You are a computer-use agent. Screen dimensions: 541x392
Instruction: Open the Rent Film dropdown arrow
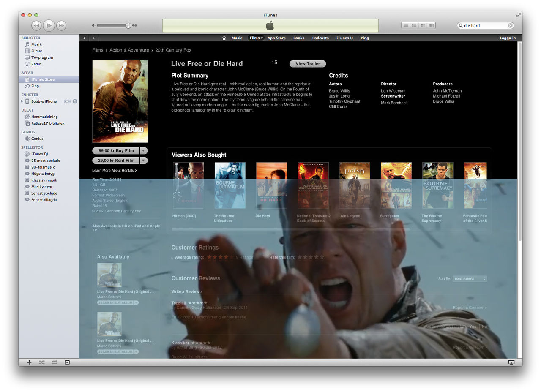click(143, 160)
